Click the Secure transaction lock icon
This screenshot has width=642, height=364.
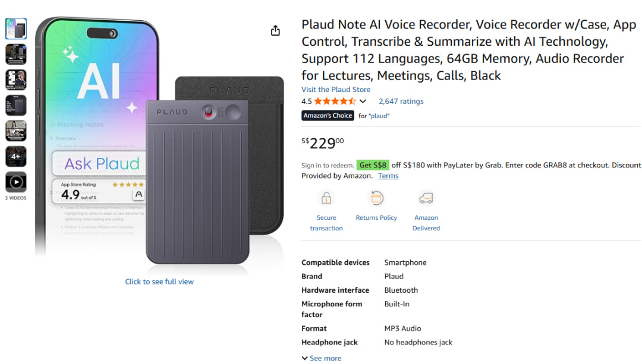pos(326,198)
